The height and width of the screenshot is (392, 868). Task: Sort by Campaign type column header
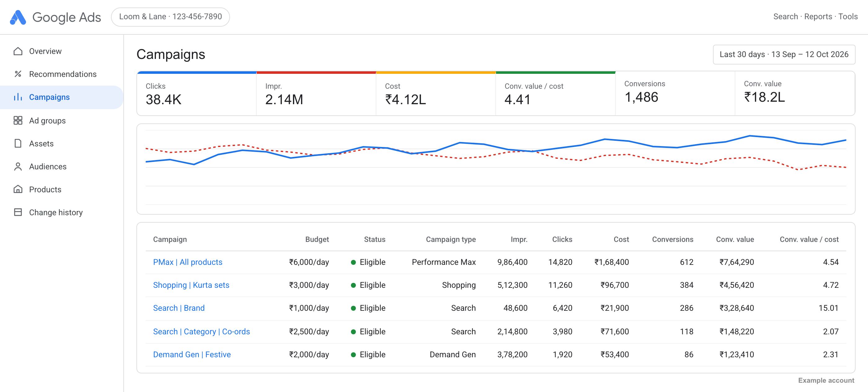pos(451,239)
